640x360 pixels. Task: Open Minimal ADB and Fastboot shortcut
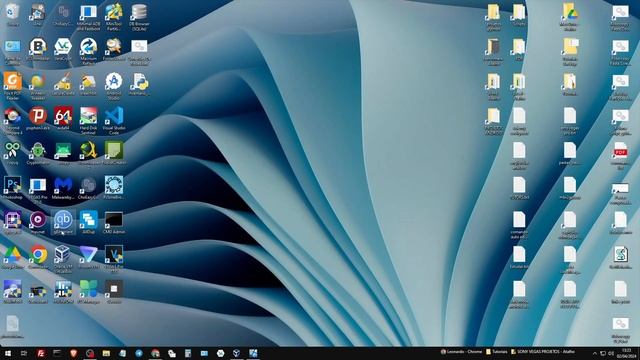(x=88, y=17)
